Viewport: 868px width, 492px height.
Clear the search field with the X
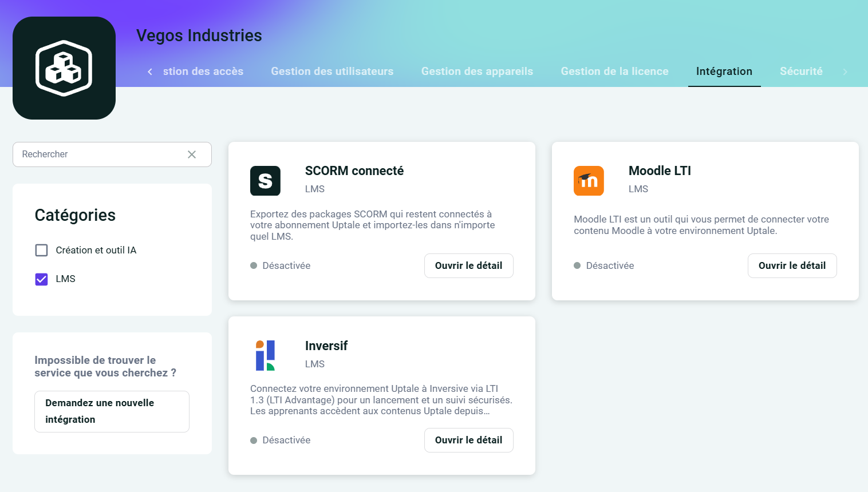(x=192, y=154)
